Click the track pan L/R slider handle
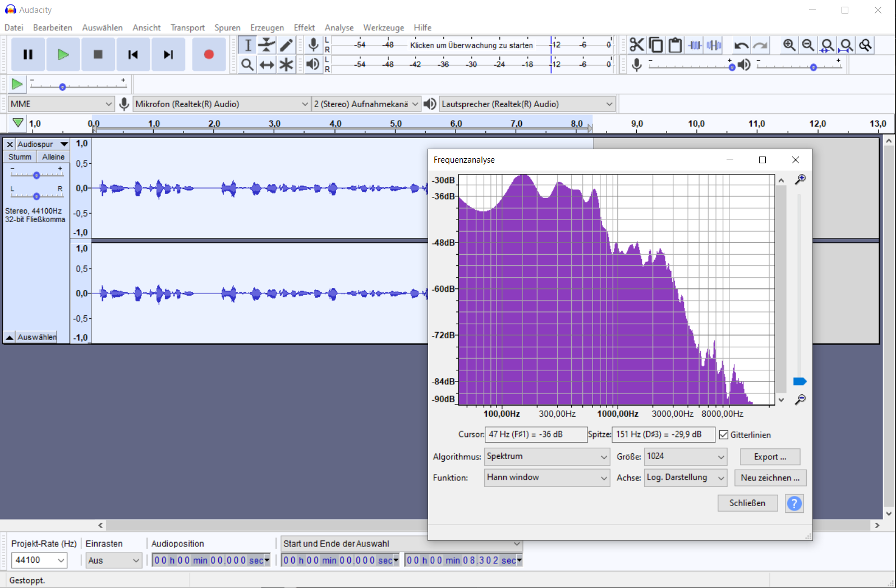 [x=36, y=196]
